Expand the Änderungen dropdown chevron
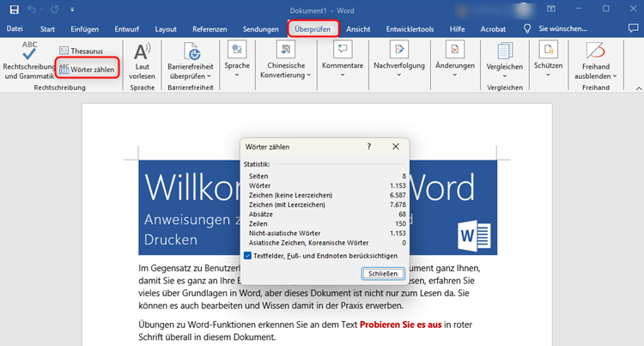This screenshot has width=644, height=346. pos(455,75)
